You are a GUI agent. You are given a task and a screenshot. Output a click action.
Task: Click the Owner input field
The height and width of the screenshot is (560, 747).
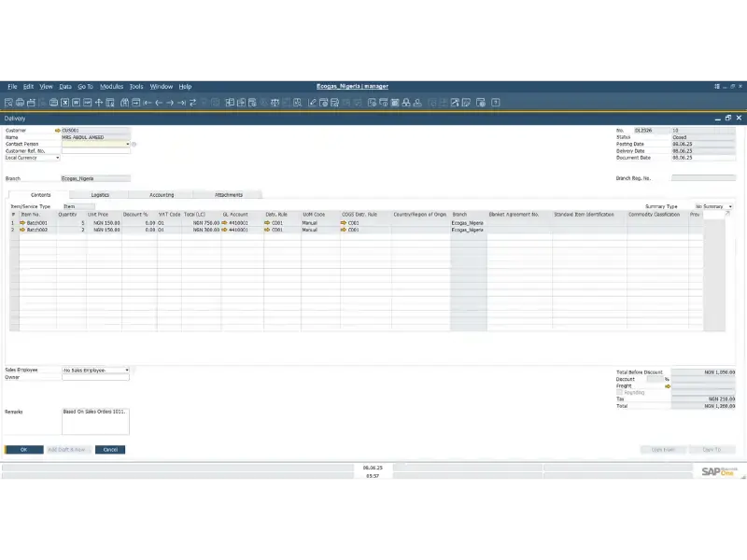point(95,378)
